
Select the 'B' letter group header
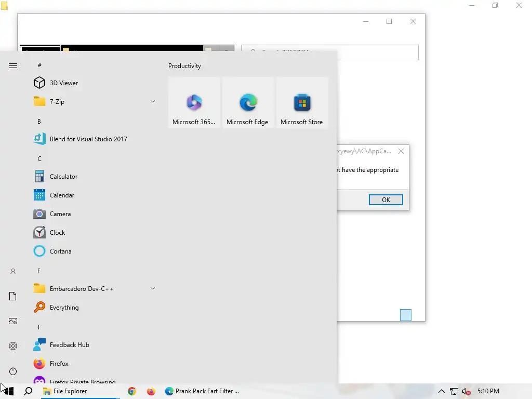(39, 121)
